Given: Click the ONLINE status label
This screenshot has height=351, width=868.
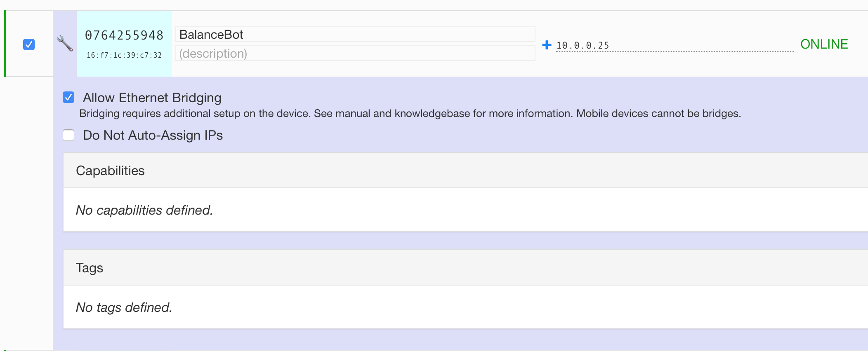Looking at the screenshot, I should (824, 44).
